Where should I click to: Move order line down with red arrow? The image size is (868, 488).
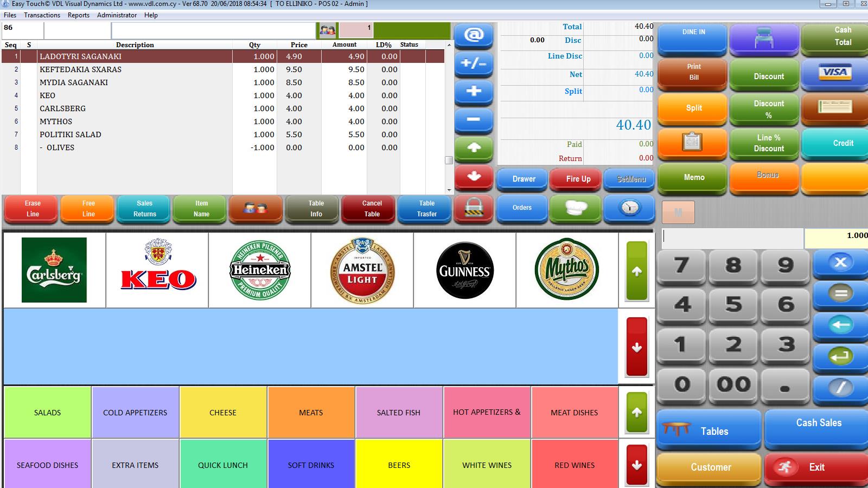[474, 177]
